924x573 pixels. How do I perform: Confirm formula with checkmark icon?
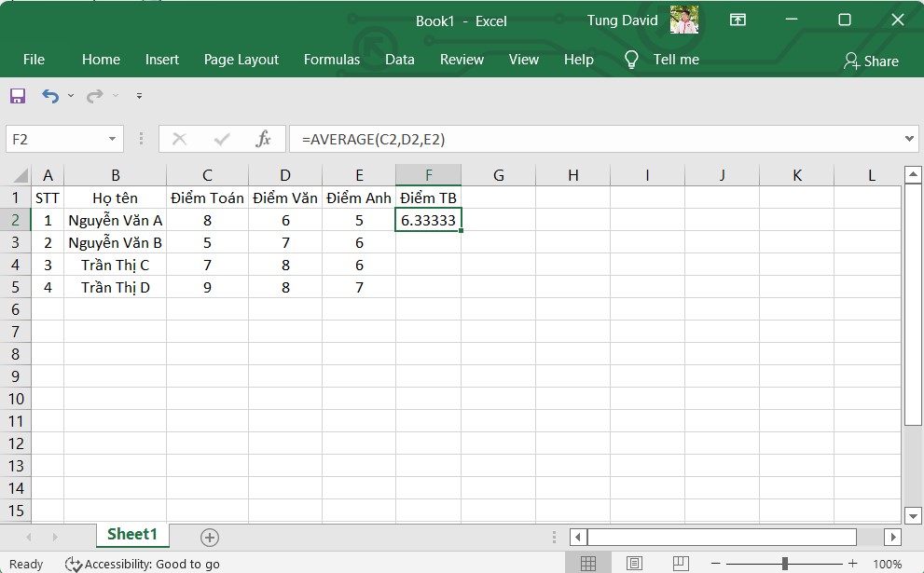click(x=222, y=139)
